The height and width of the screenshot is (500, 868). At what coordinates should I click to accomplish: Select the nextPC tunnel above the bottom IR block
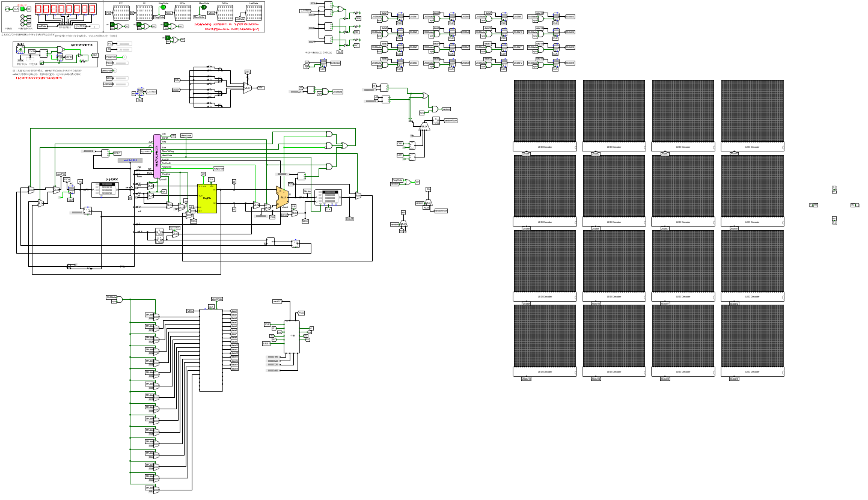point(277,302)
